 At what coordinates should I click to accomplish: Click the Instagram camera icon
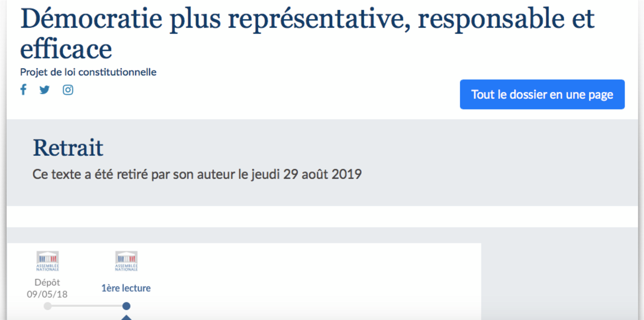point(68,90)
